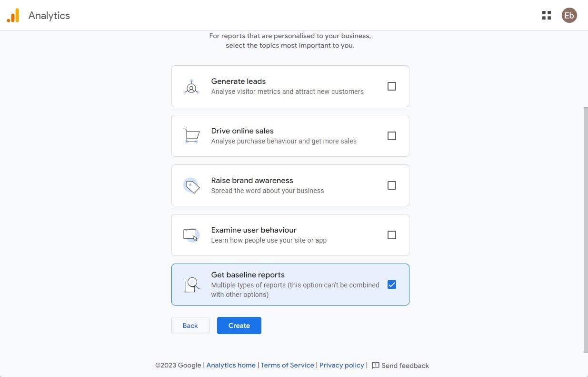Open the Google apps grid icon
This screenshot has width=588, height=377.
pos(547,15)
